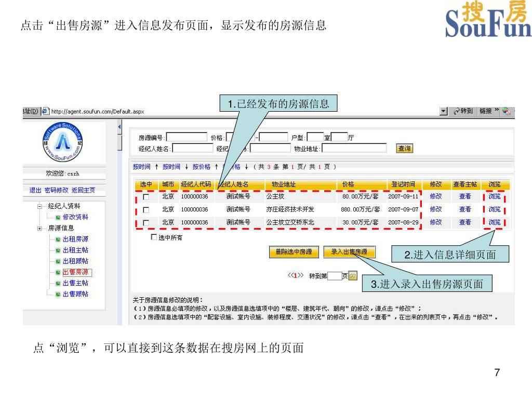Click 查看 for the 880.00万元 listing
The image size is (532, 399).
(x=465, y=209)
